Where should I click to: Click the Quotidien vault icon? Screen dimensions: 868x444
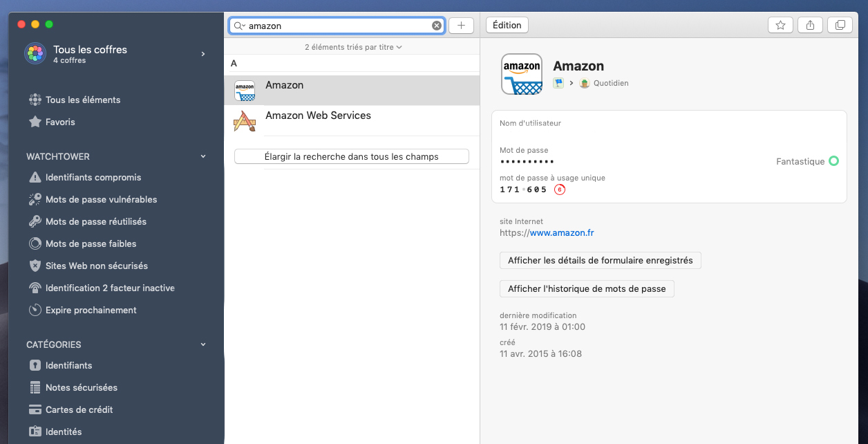tap(585, 83)
